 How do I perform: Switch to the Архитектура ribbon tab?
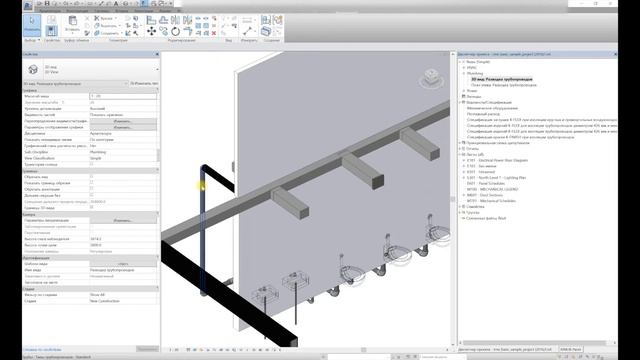click(50, 11)
